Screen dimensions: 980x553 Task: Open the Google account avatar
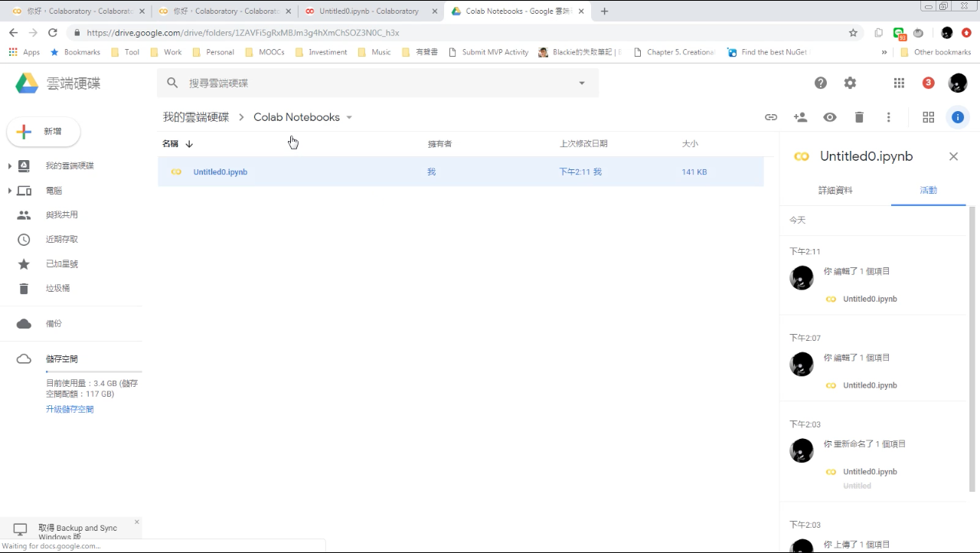pyautogui.click(x=958, y=83)
